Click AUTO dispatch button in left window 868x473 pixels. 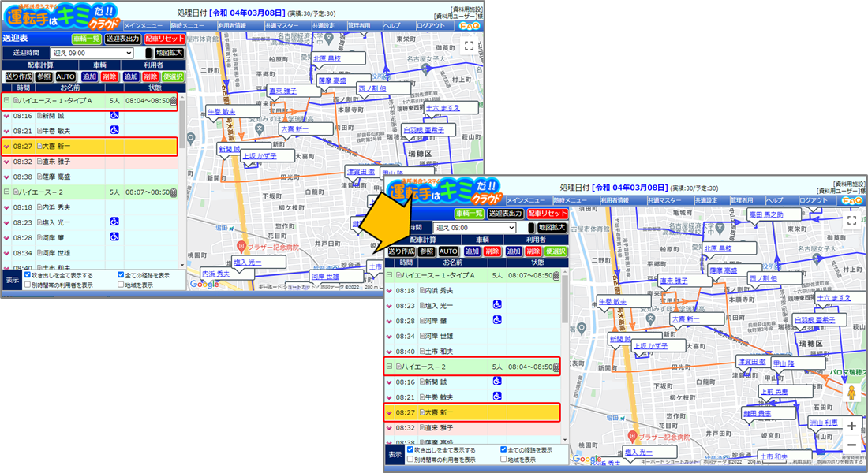tap(65, 77)
